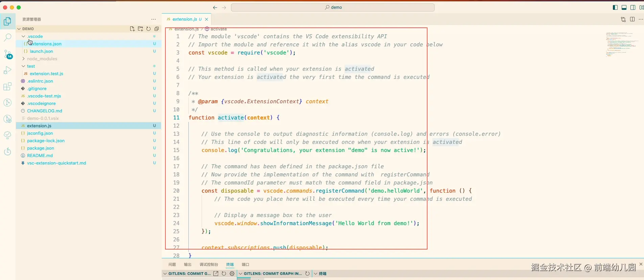Open explorer panel more actions menu
The width and height of the screenshot is (644, 280).
[x=154, y=19]
